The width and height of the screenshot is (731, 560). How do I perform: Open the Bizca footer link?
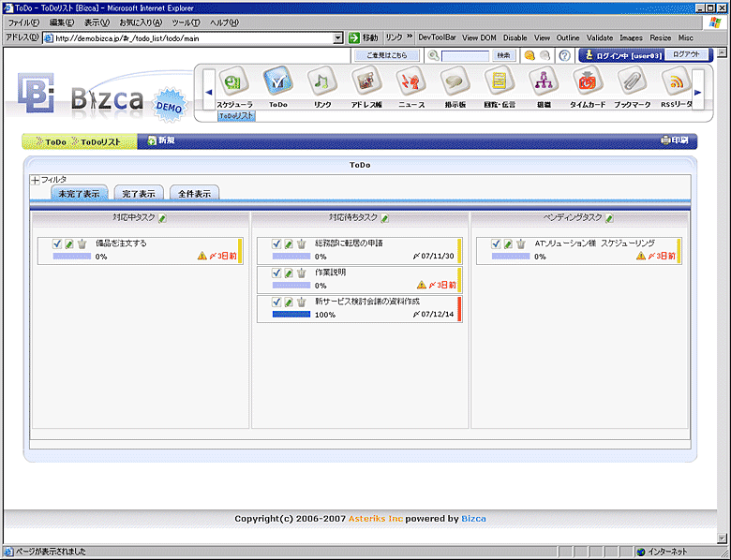473,519
